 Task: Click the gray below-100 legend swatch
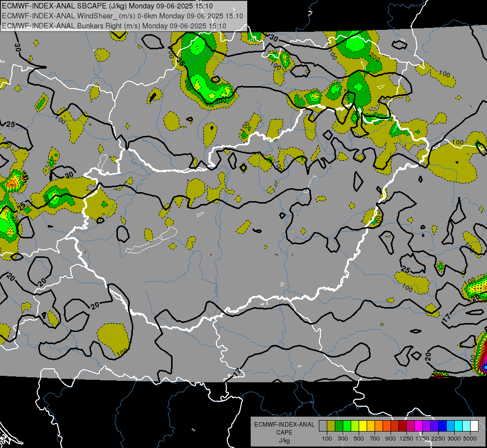[323, 426]
